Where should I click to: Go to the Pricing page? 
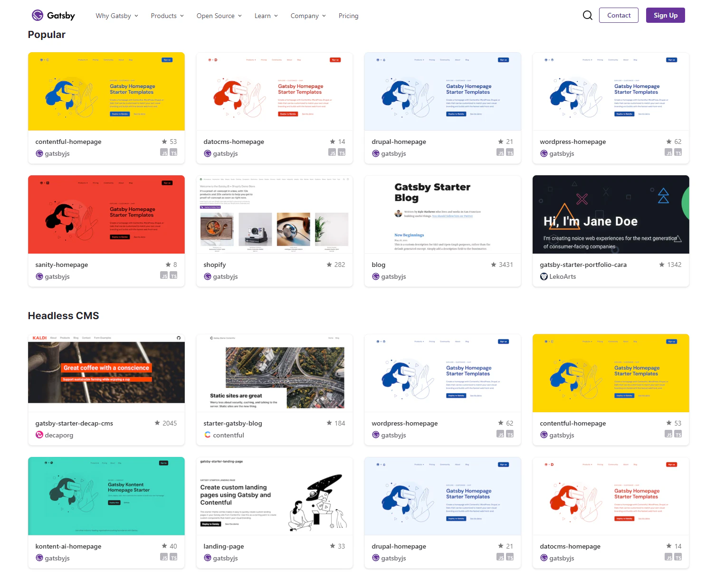click(348, 16)
